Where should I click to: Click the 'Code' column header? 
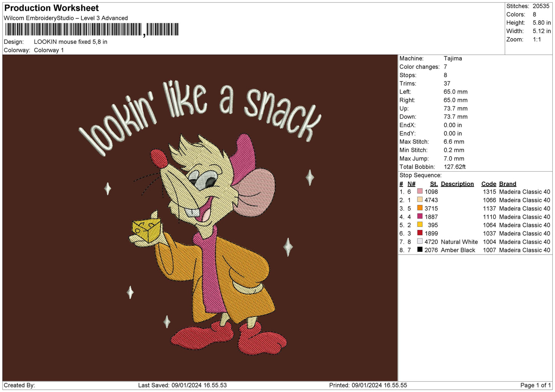(489, 184)
